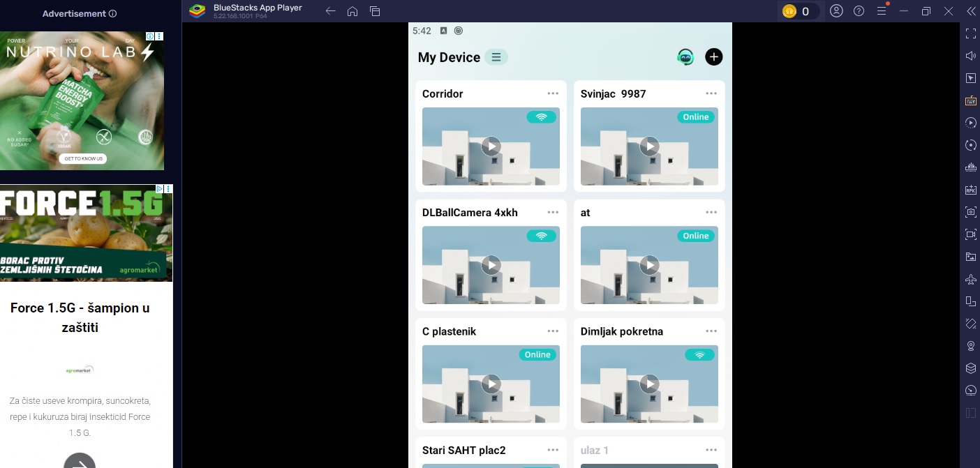This screenshot has width=980, height=468.
Task: Take a screenshot with camera icon
Action: (x=970, y=212)
